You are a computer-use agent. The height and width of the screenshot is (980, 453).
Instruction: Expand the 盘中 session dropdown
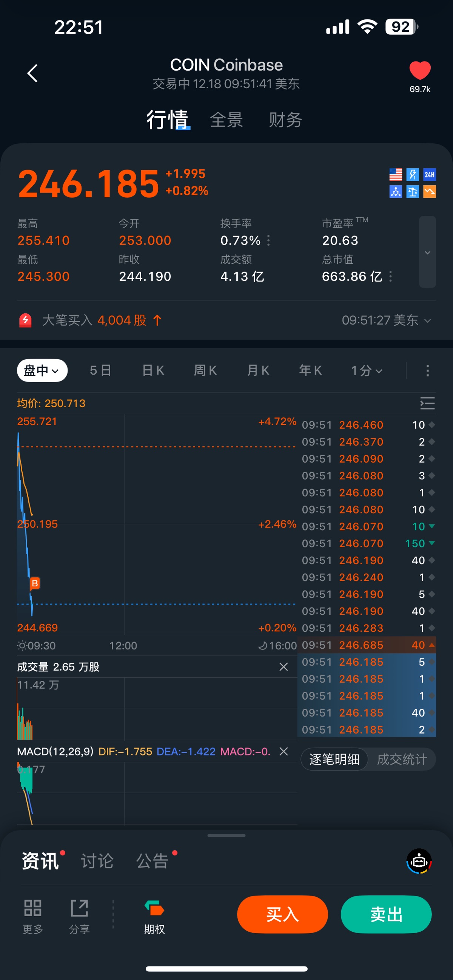(42, 371)
